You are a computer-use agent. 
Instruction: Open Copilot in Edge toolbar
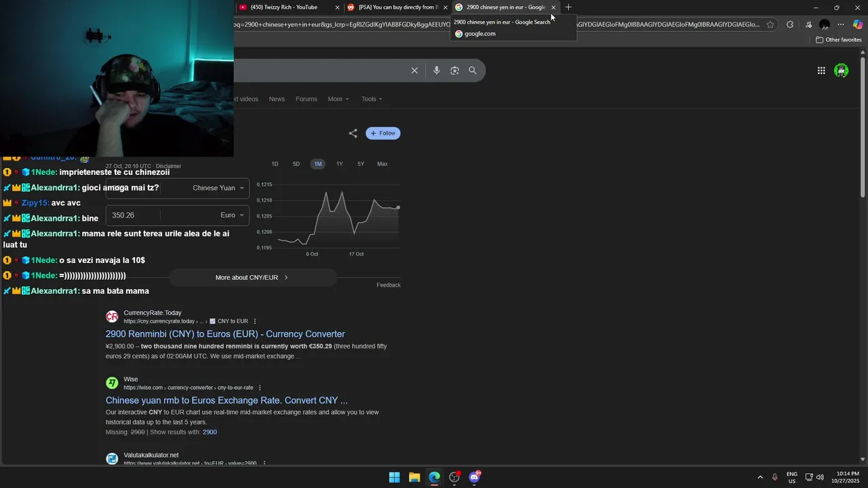point(858,24)
